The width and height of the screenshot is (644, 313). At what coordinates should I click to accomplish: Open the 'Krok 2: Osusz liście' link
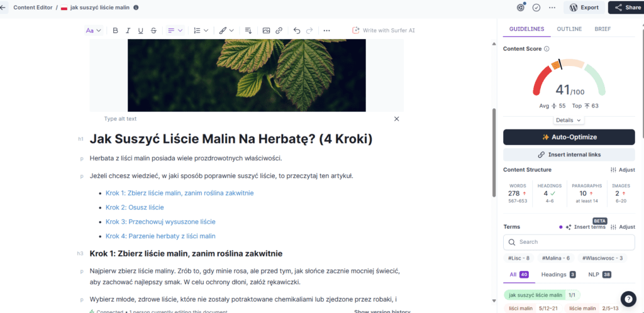click(x=135, y=207)
